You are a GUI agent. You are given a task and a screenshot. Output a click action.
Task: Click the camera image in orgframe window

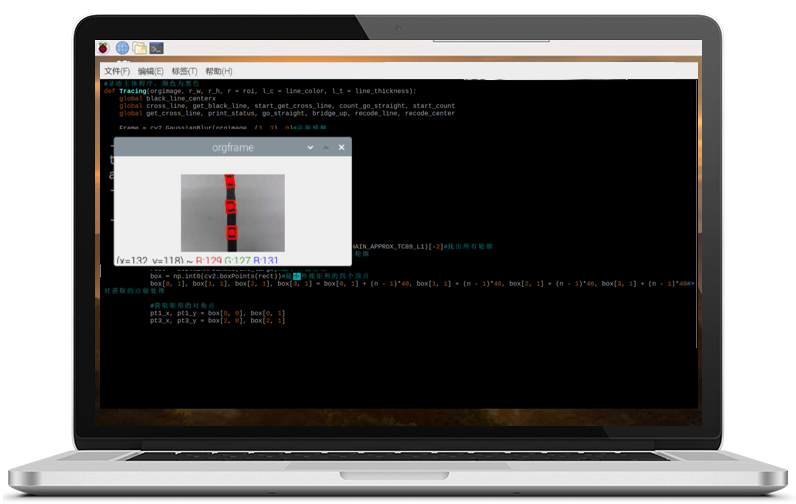[x=233, y=213]
